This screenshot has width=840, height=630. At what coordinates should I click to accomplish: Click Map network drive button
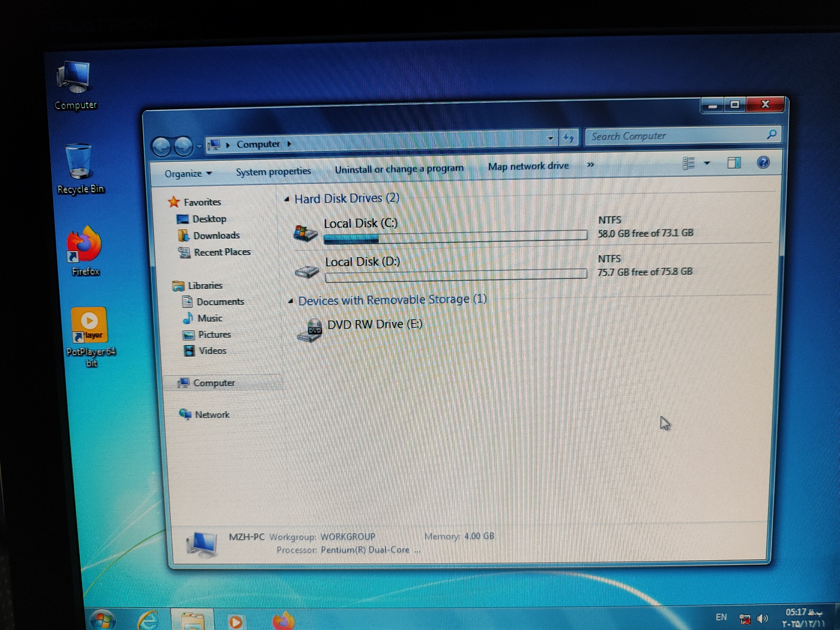[528, 166]
